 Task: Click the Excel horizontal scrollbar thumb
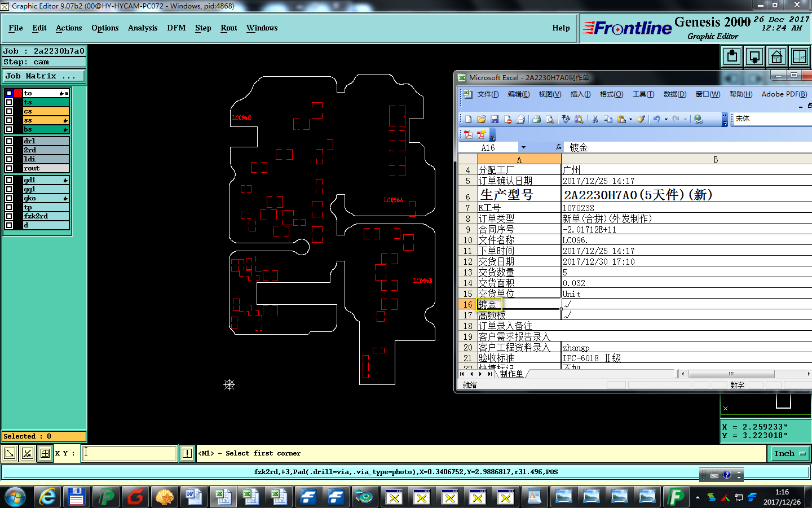[x=731, y=374]
